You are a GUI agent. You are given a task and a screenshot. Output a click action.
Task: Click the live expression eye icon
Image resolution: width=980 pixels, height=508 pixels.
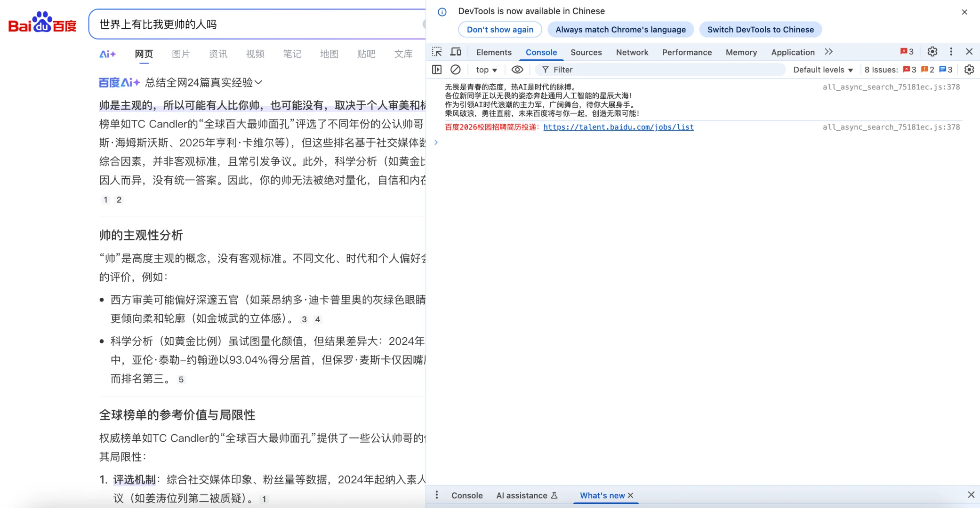click(x=517, y=70)
